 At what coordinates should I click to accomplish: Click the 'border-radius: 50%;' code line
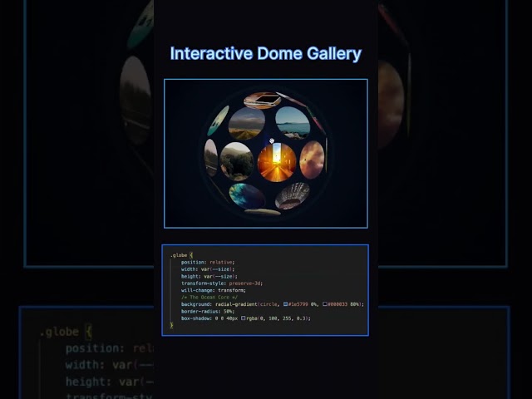[208, 311]
